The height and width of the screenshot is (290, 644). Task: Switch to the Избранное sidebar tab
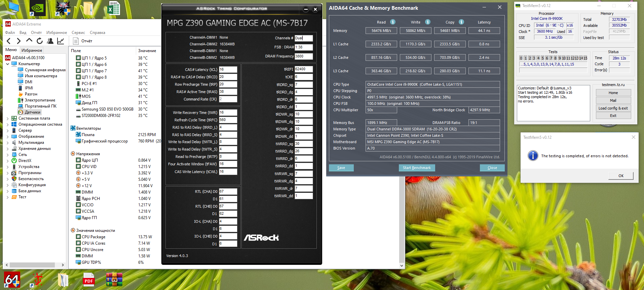click(32, 50)
